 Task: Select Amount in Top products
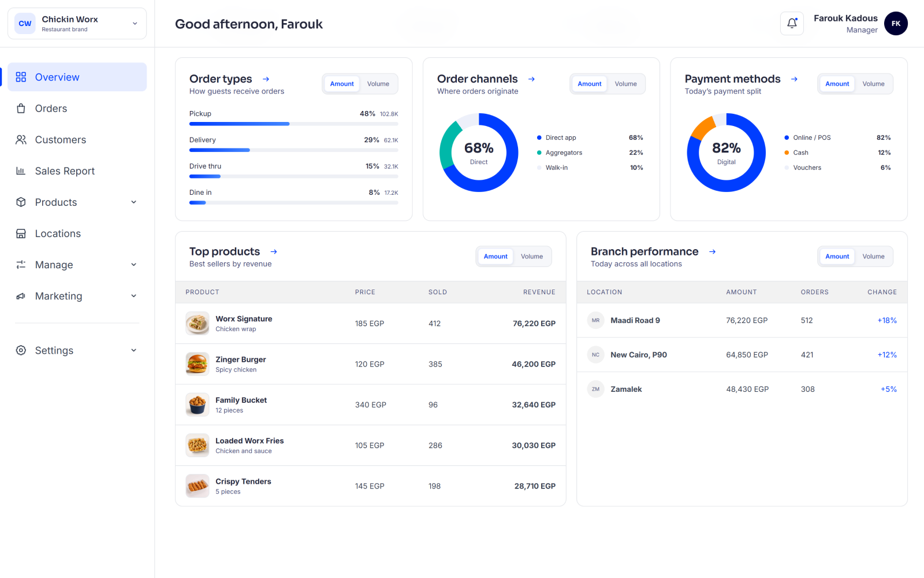click(495, 257)
